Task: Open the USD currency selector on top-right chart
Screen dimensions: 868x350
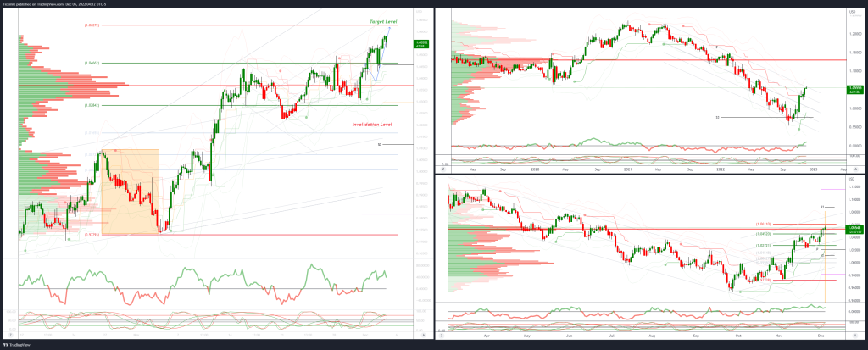Action: [x=854, y=12]
